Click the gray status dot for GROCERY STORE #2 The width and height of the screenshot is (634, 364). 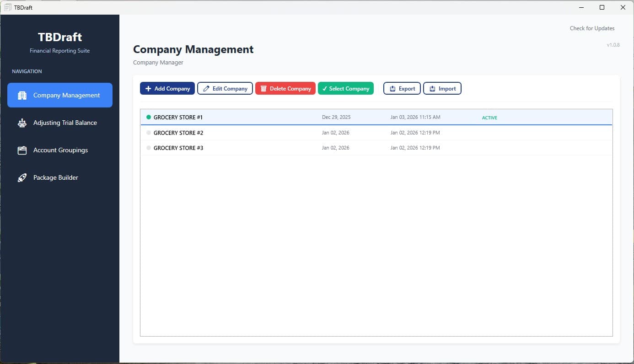point(148,133)
